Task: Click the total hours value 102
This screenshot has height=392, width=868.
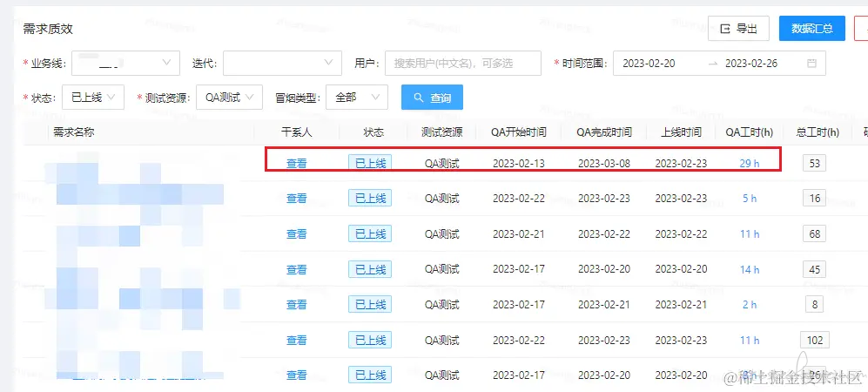Action: click(x=814, y=340)
